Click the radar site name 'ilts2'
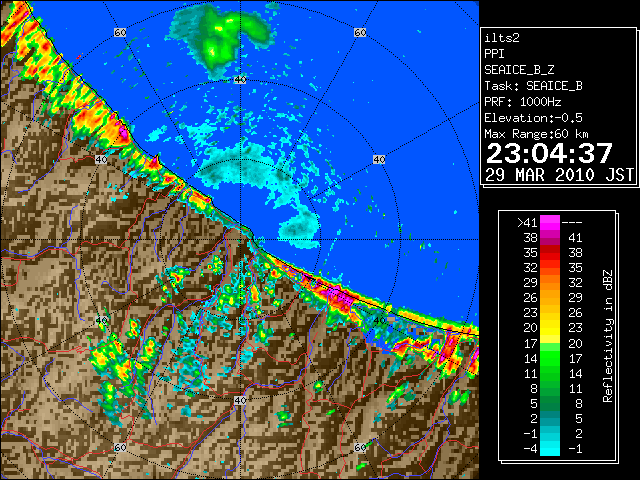The image size is (640, 480). [502, 38]
